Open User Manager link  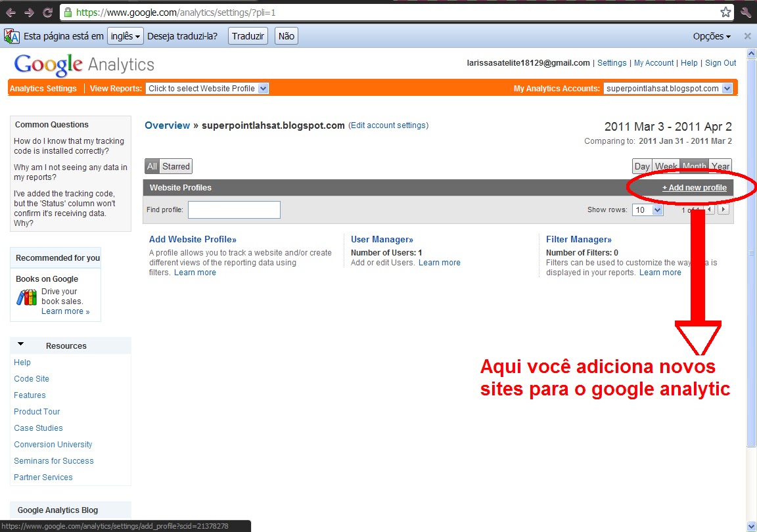point(382,240)
